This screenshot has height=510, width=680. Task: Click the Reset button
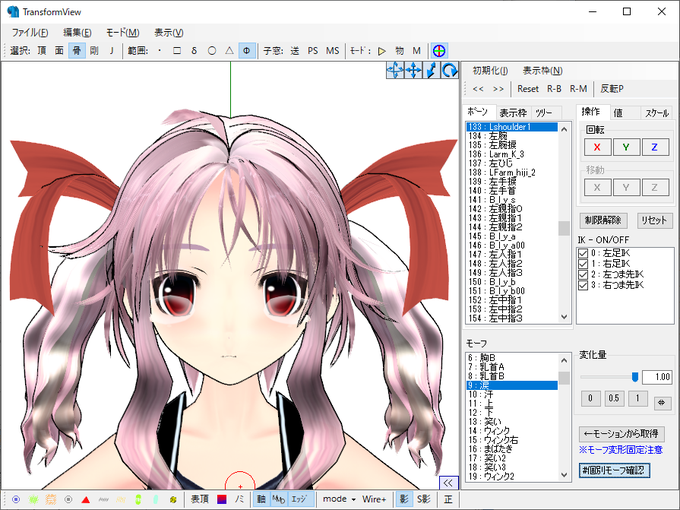(x=528, y=89)
